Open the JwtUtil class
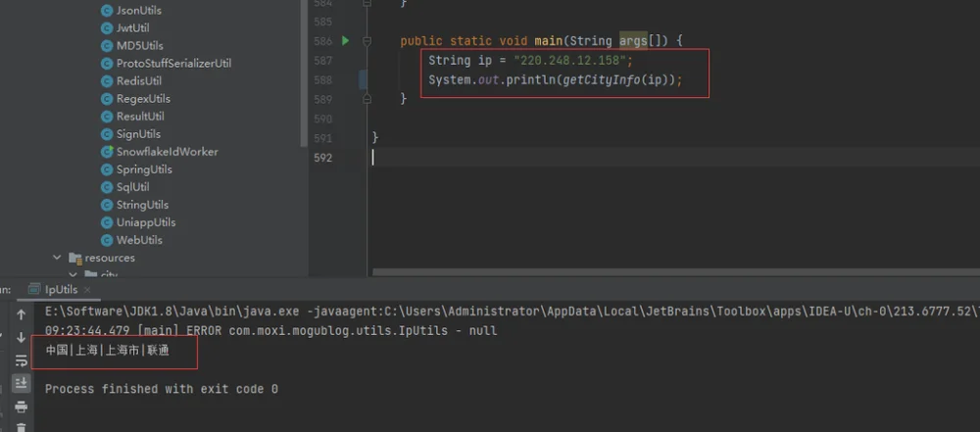 click(x=132, y=28)
